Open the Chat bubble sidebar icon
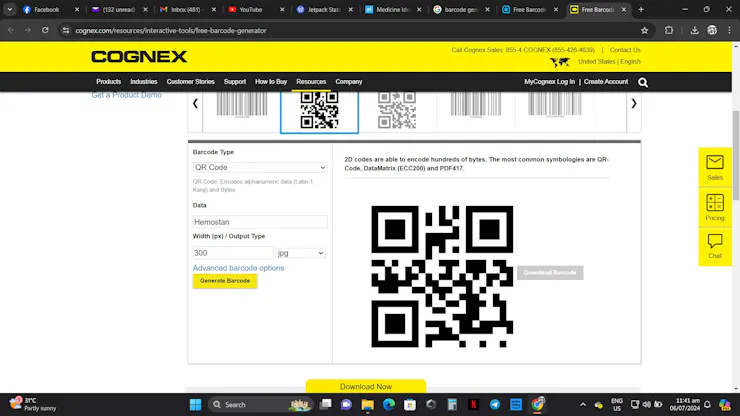740x416 pixels. point(715,246)
